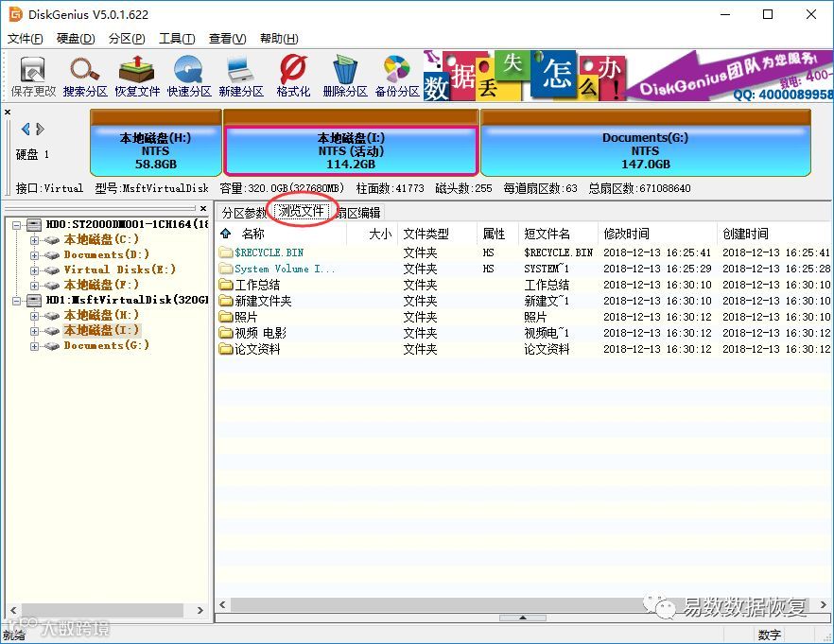Select the $RECYCLE.BIN folder icon
834x644 pixels.
click(226, 252)
